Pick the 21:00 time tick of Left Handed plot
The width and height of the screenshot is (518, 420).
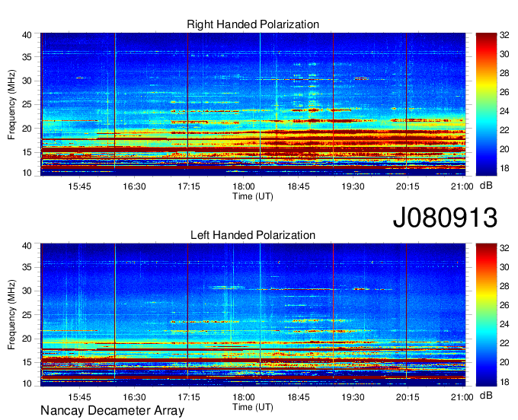[462, 397]
